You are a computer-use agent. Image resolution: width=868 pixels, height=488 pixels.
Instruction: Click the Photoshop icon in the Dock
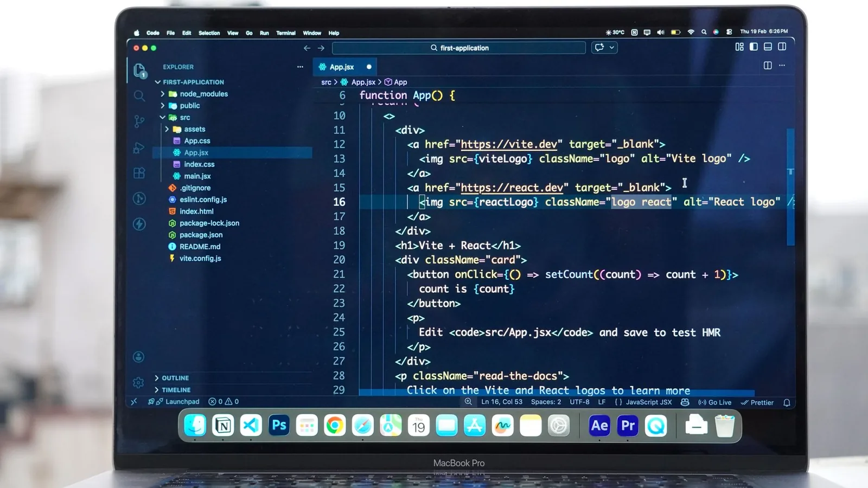coord(279,426)
